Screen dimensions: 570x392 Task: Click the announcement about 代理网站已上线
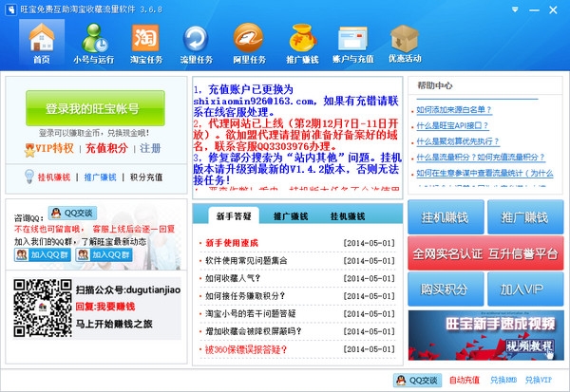[295, 135]
